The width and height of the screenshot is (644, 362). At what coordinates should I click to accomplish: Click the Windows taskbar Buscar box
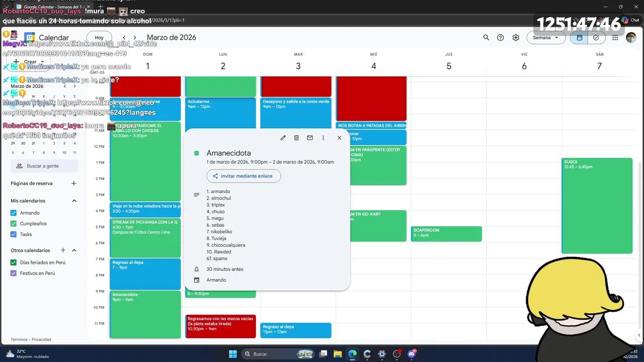tap(278, 354)
